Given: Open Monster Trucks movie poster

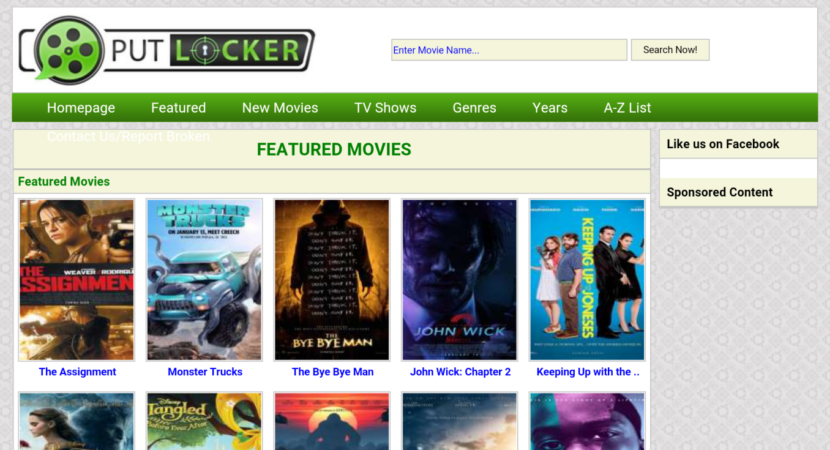Looking at the screenshot, I should pyautogui.click(x=204, y=280).
